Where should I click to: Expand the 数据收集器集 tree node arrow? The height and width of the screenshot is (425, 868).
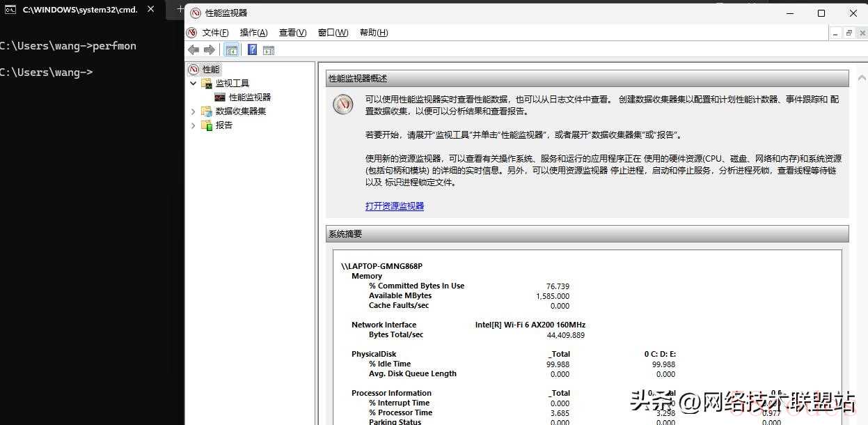coord(194,111)
